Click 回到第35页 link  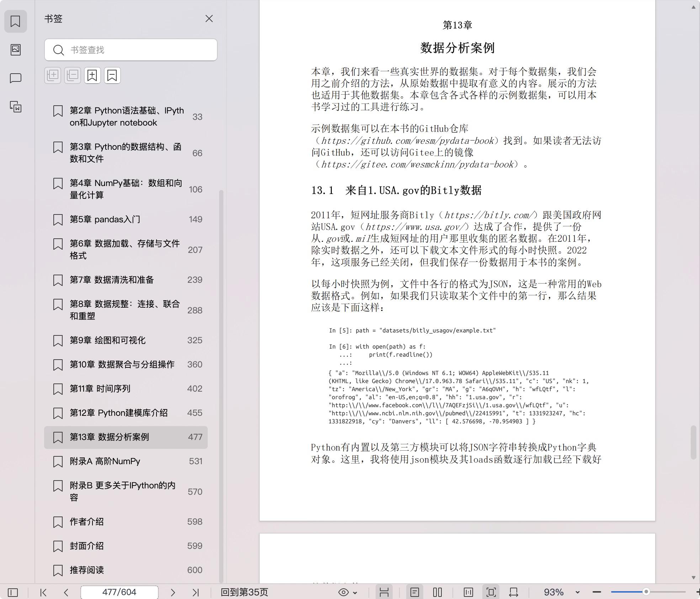click(x=244, y=592)
